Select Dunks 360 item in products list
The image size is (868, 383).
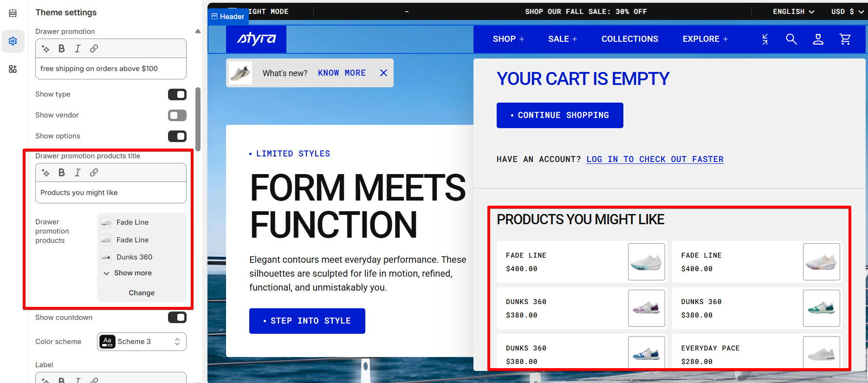[142, 257]
